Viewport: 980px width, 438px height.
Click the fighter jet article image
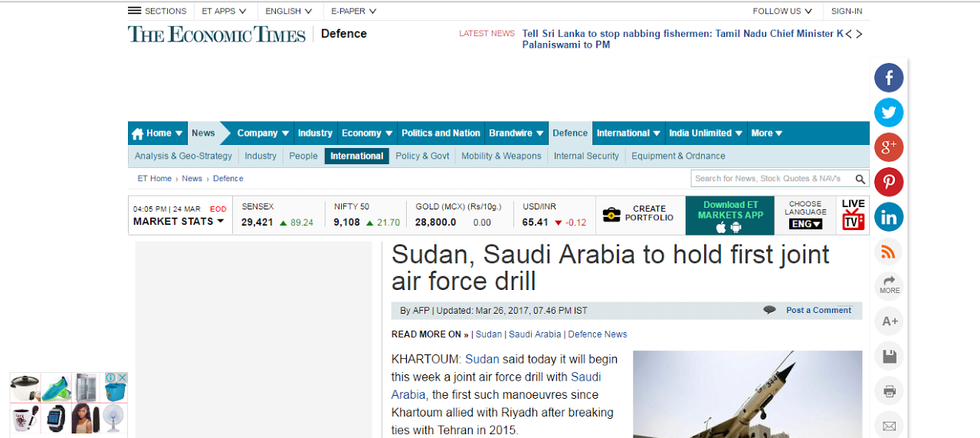tap(747, 394)
